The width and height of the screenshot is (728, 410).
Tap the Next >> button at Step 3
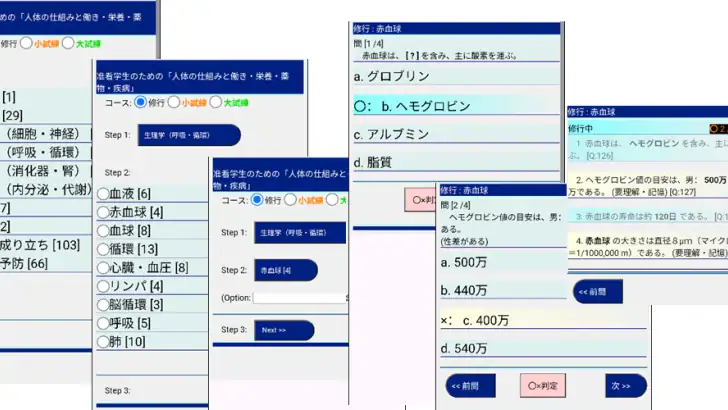pos(284,330)
